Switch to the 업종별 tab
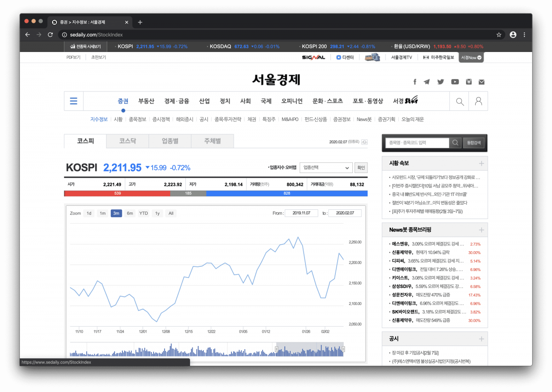 (x=170, y=141)
